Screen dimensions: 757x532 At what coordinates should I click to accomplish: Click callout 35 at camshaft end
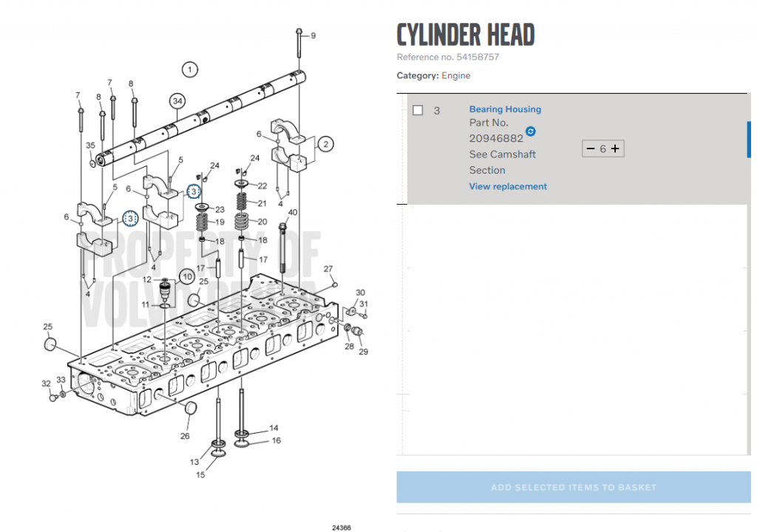[91, 146]
